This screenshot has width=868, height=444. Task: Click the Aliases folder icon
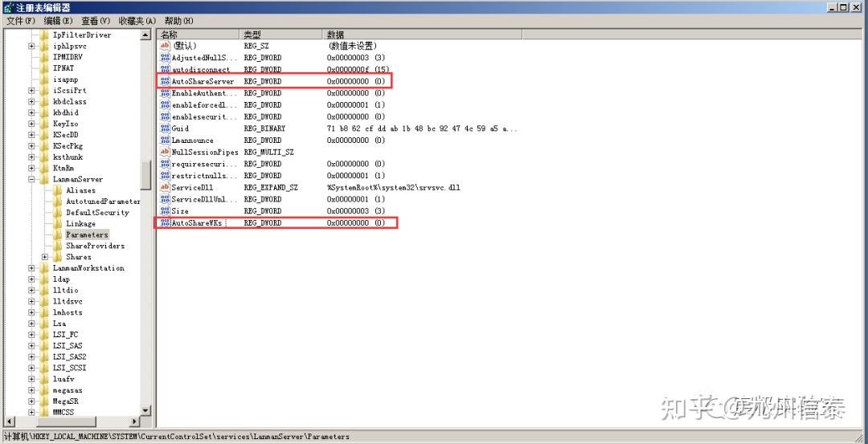point(58,190)
